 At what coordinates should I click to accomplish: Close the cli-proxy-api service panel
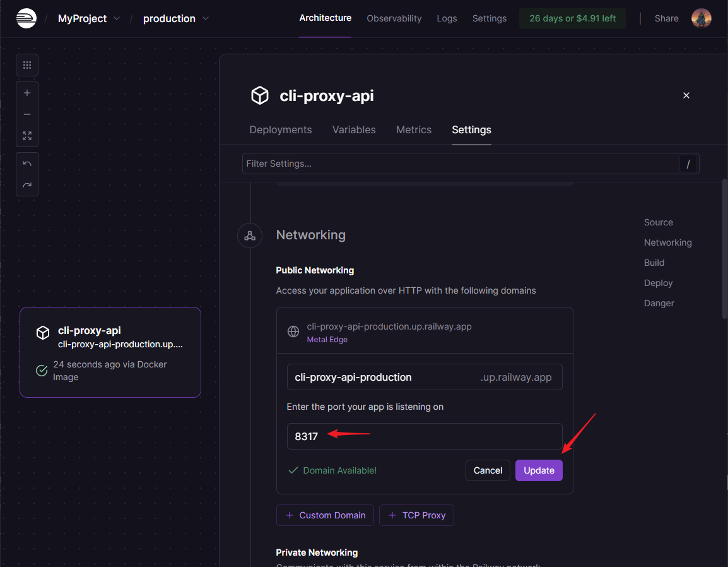click(686, 95)
